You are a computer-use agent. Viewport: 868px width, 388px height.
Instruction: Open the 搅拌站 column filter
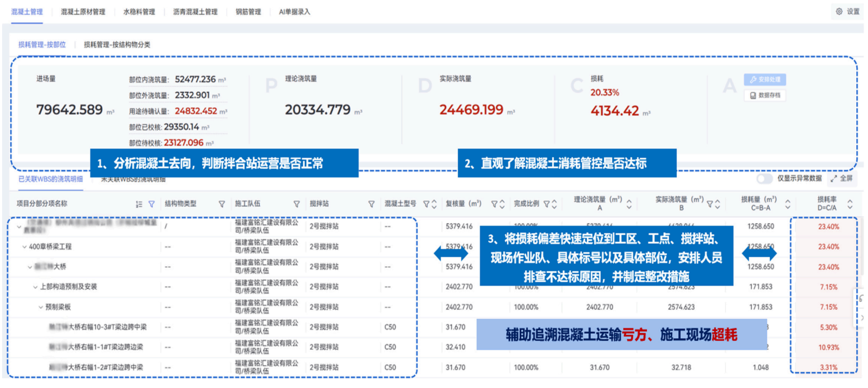click(x=371, y=204)
